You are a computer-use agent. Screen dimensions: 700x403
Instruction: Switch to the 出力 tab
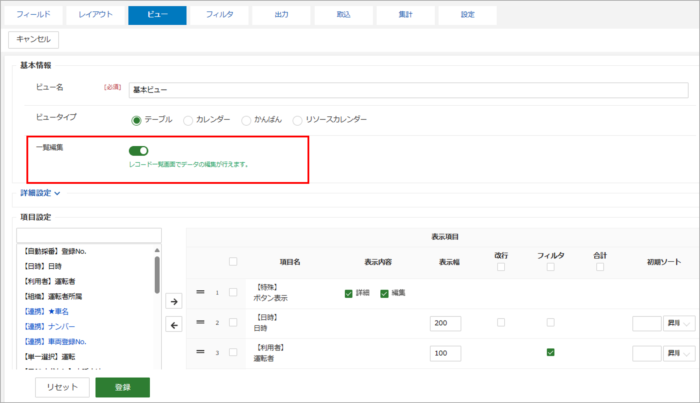281,15
